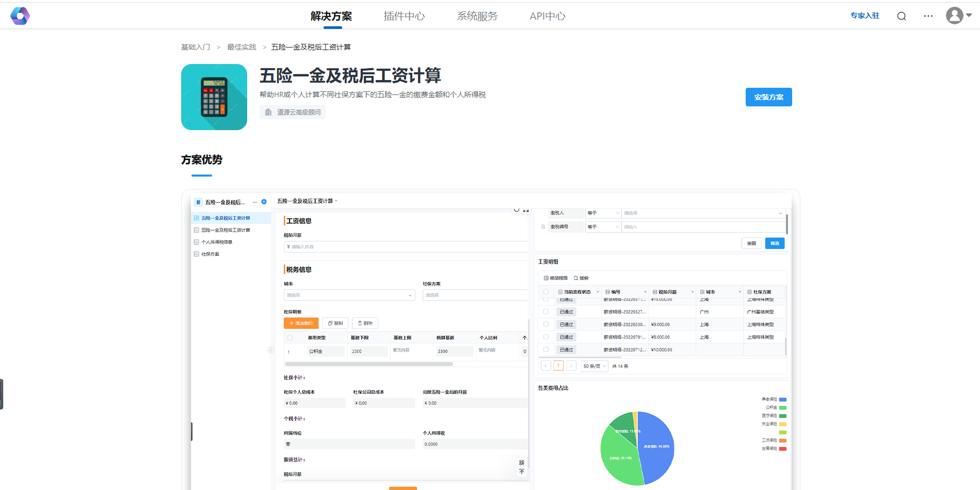Open the 城市 请选择 dropdown
980x490 pixels.
(349, 295)
